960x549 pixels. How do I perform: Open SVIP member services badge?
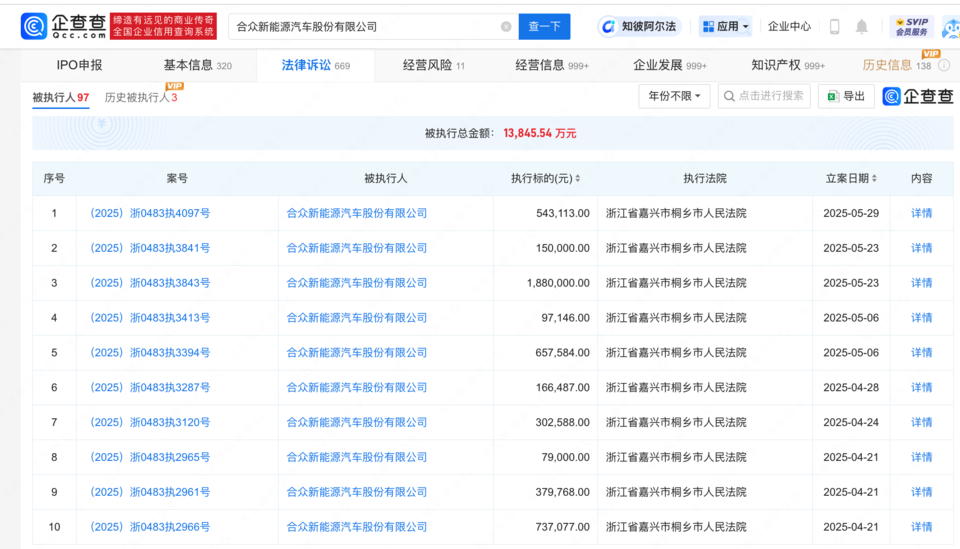click(912, 26)
